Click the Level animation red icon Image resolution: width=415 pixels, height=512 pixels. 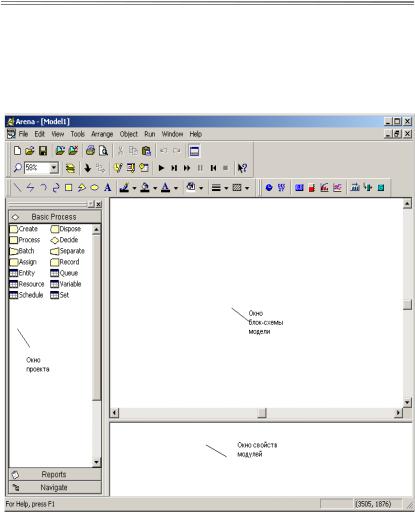312,188
